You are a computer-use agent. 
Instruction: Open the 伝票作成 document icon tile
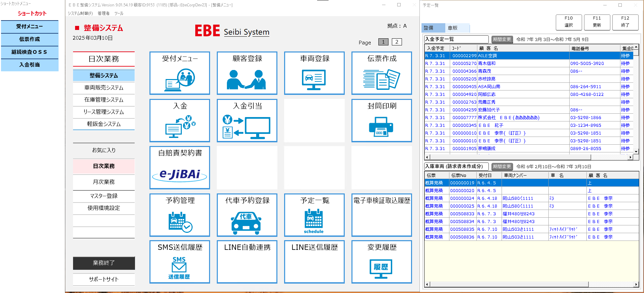[382, 73]
